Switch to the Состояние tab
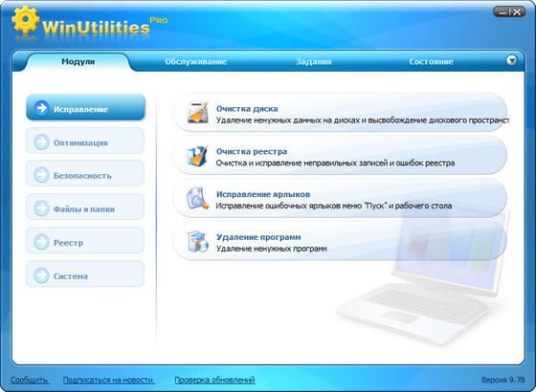The image size is (536, 392). coord(431,62)
